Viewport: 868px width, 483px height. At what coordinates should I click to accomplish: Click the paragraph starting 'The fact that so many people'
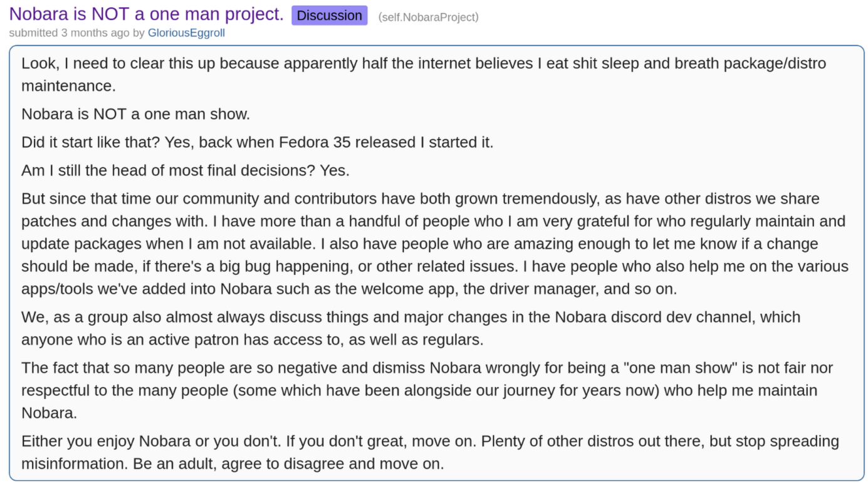coord(427,390)
